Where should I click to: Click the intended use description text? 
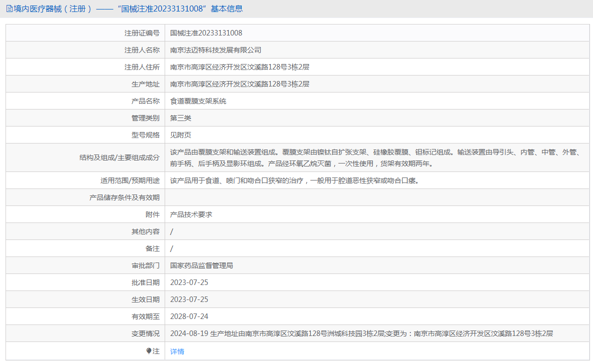[294, 180]
